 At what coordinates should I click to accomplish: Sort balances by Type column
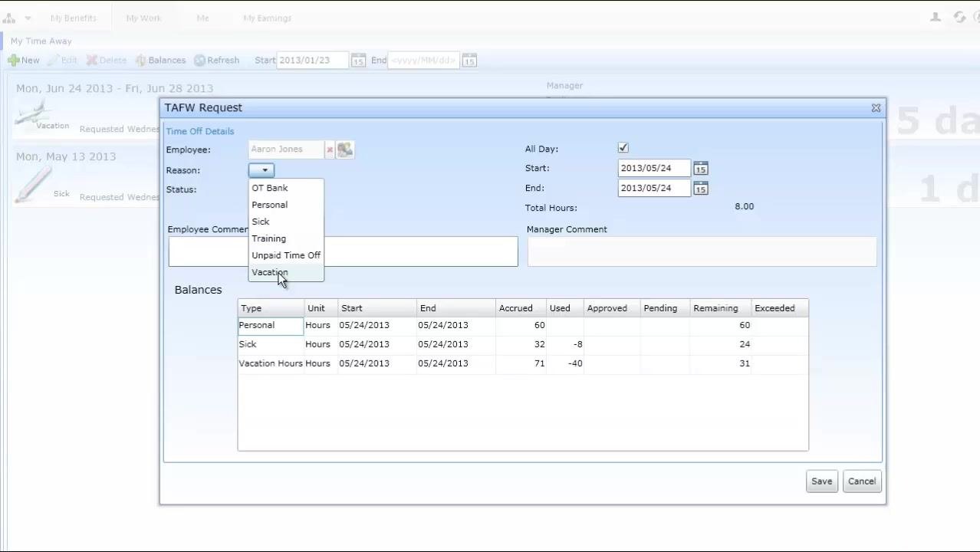tap(271, 308)
